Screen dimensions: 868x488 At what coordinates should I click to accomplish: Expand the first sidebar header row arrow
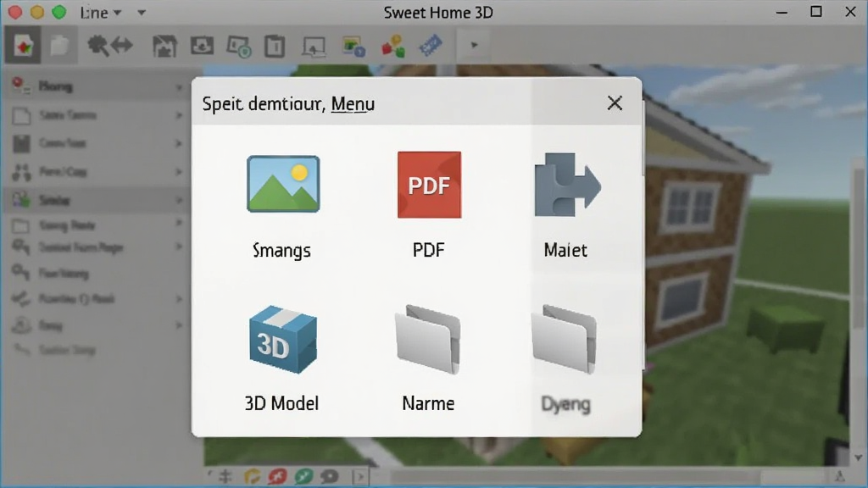click(179, 87)
